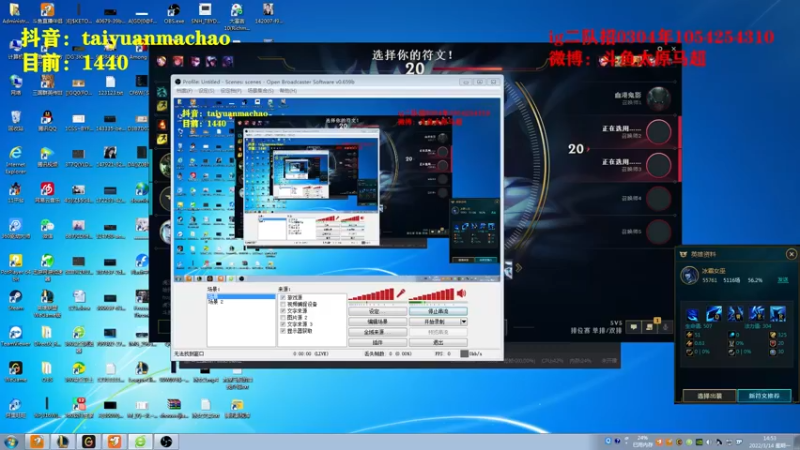This screenshot has height=450, width=800.
Task: Open the Steam desktop shortcut
Action: (x=15, y=299)
